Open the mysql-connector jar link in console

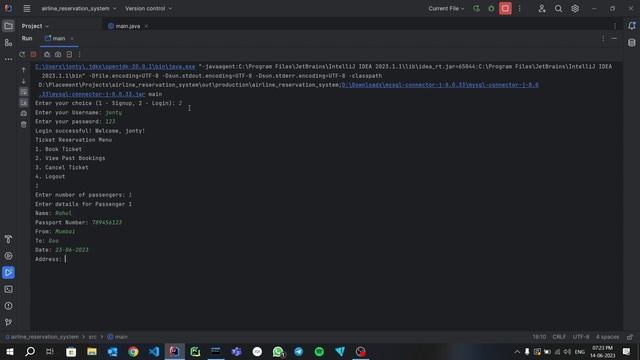click(x=440, y=85)
